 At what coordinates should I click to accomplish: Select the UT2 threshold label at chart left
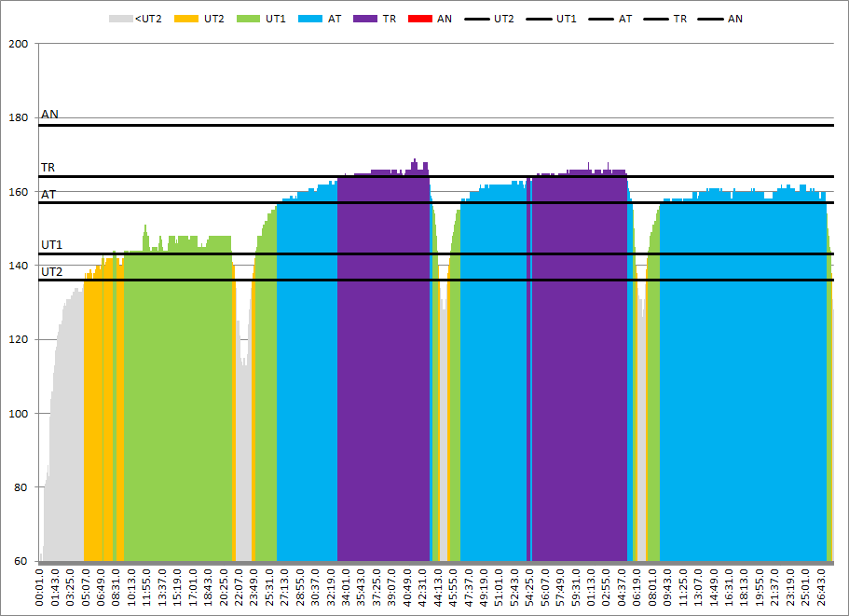[x=51, y=271]
